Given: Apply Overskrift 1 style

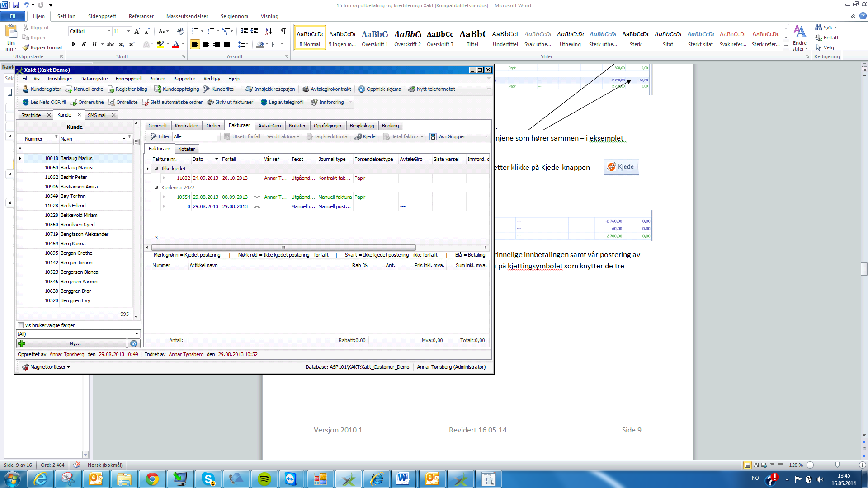Looking at the screenshot, I should point(375,38).
